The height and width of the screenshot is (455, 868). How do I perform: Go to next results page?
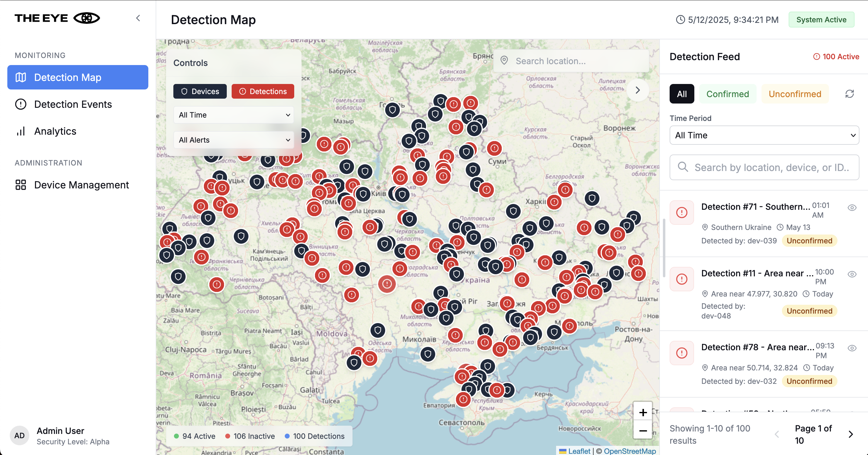coord(851,434)
